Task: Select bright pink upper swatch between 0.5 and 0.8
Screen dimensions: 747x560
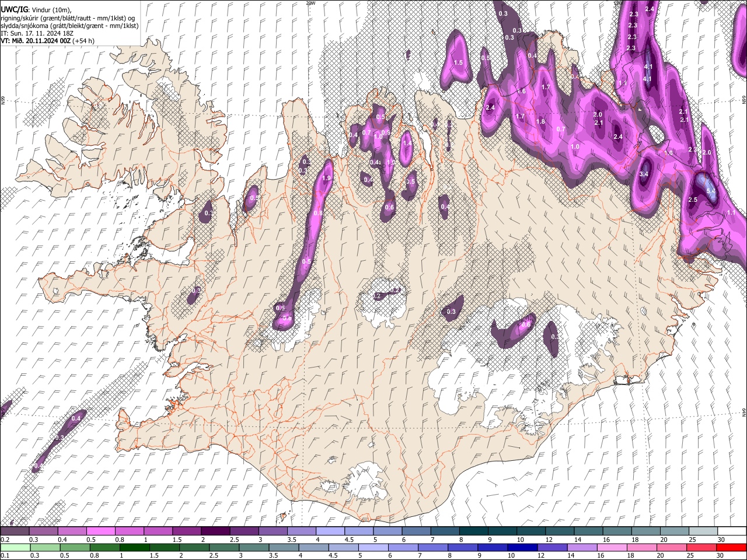Action: click(100, 531)
